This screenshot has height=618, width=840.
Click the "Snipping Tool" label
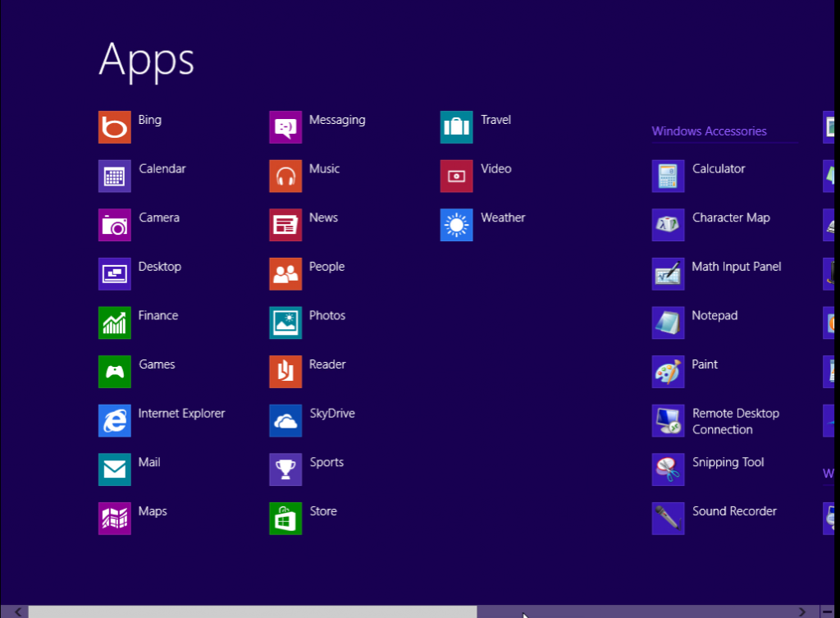click(728, 462)
